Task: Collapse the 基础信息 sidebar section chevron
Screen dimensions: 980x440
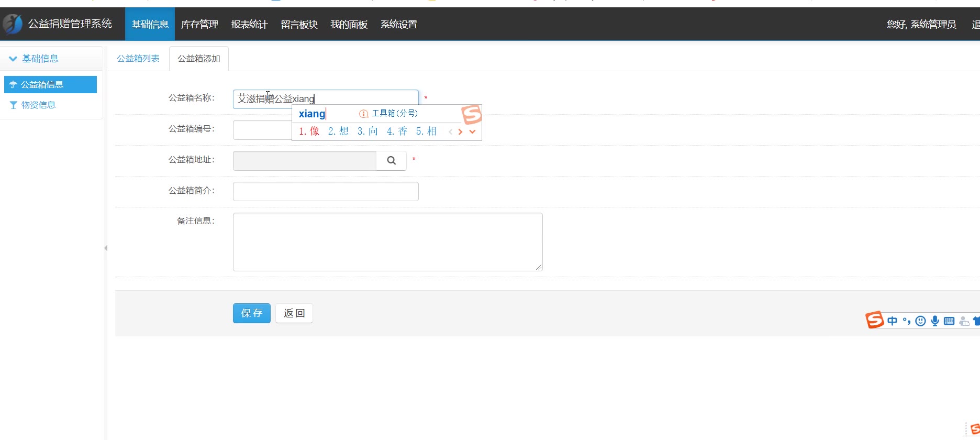Action: click(13, 59)
